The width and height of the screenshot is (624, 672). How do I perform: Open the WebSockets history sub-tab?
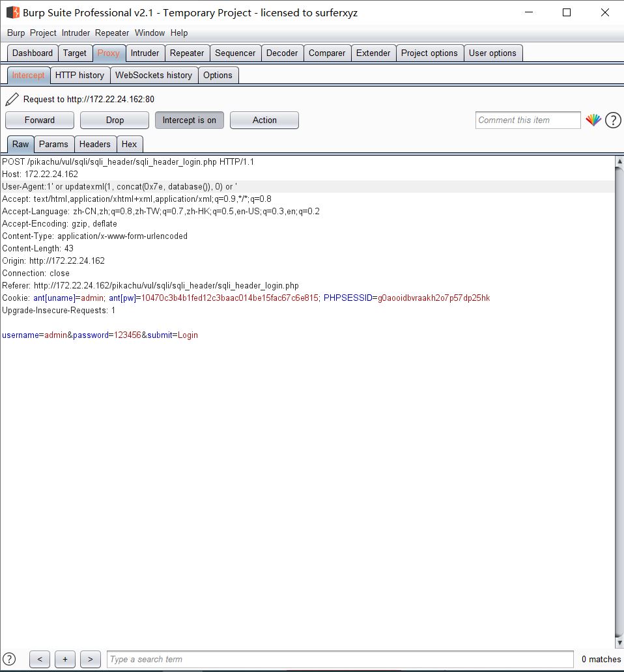(x=154, y=76)
